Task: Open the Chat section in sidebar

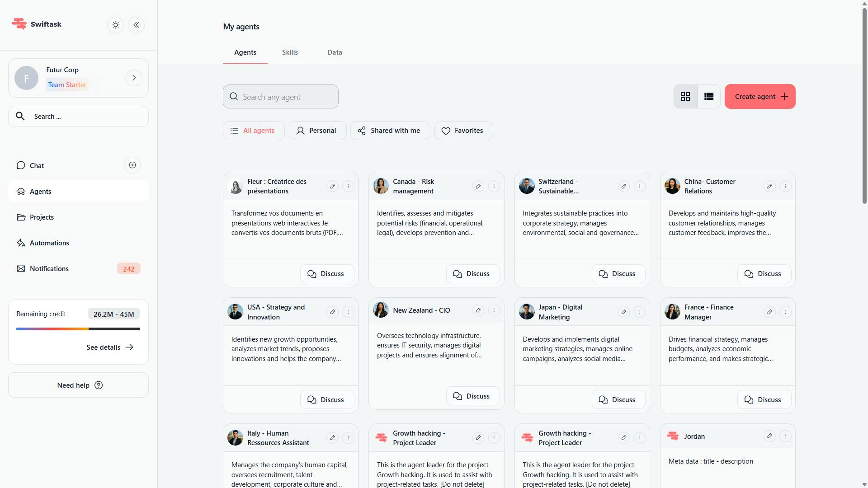Action: point(36,165)
